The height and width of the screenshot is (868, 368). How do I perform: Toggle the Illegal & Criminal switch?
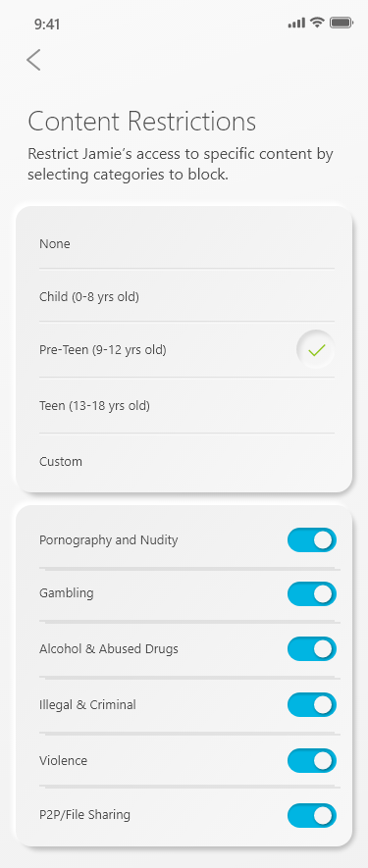tap(311, 704)
